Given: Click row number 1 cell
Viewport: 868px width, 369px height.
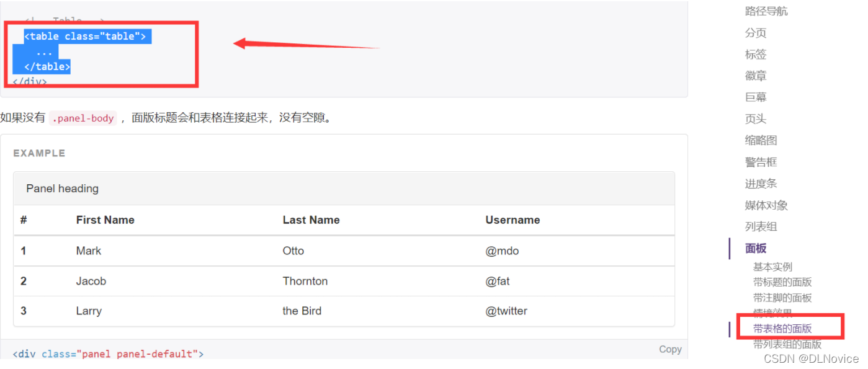Looking at the screenshot, I should coord(23,251).
